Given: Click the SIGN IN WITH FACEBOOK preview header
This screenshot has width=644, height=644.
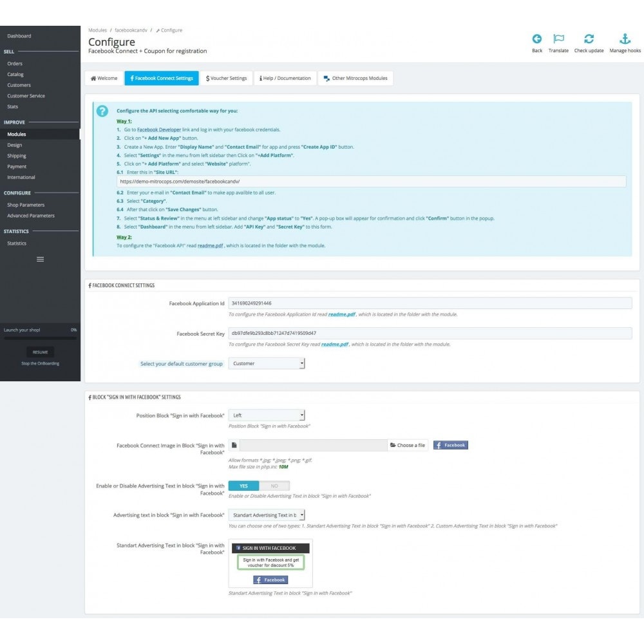Looking at the screenshot, I should click(270, 548).
